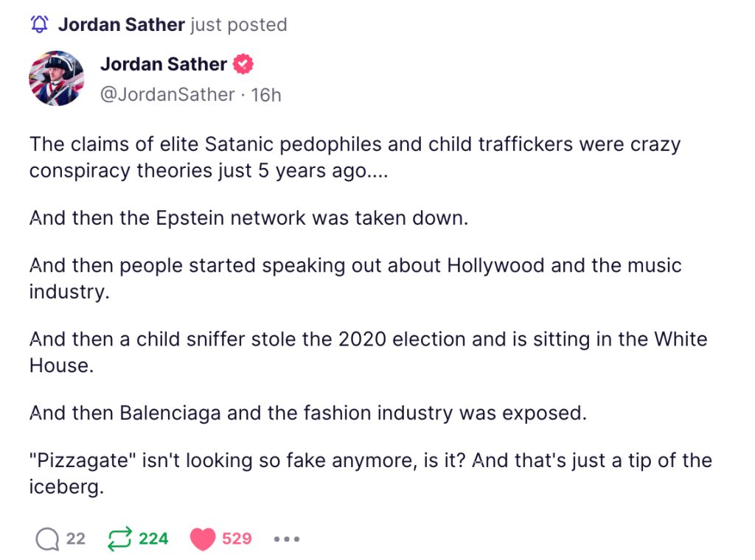This screenshot has width=755, height=560.
Task: Click the 224 reposts count
Action: point(153,539)
